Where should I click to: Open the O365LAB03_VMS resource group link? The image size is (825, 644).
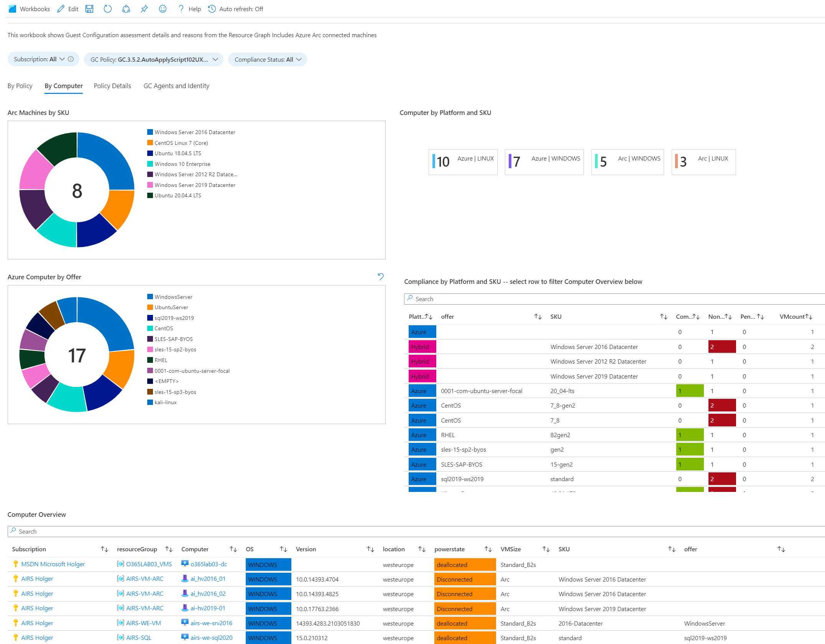pos(149,564)
